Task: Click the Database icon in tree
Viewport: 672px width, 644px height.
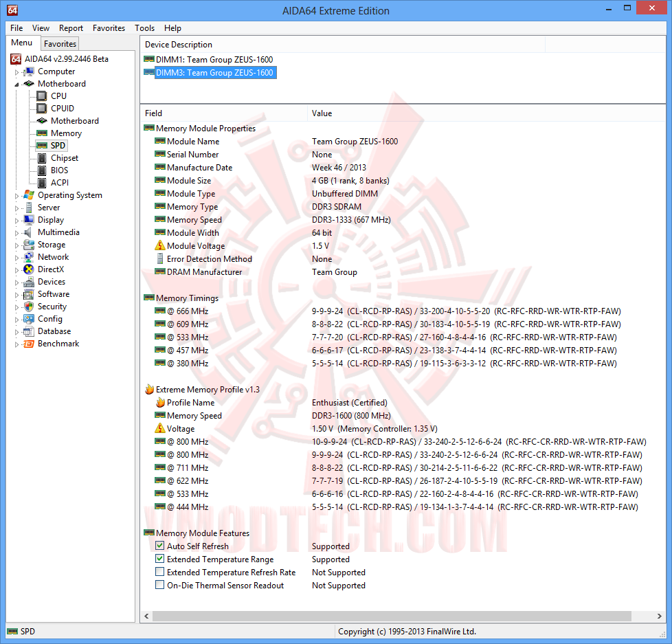Action: [29, 331]
